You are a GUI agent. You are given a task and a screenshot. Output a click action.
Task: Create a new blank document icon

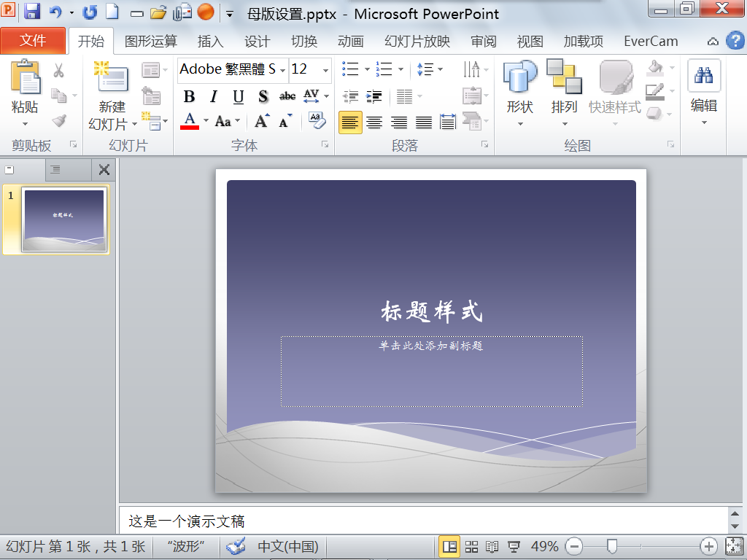click(112, 12)
